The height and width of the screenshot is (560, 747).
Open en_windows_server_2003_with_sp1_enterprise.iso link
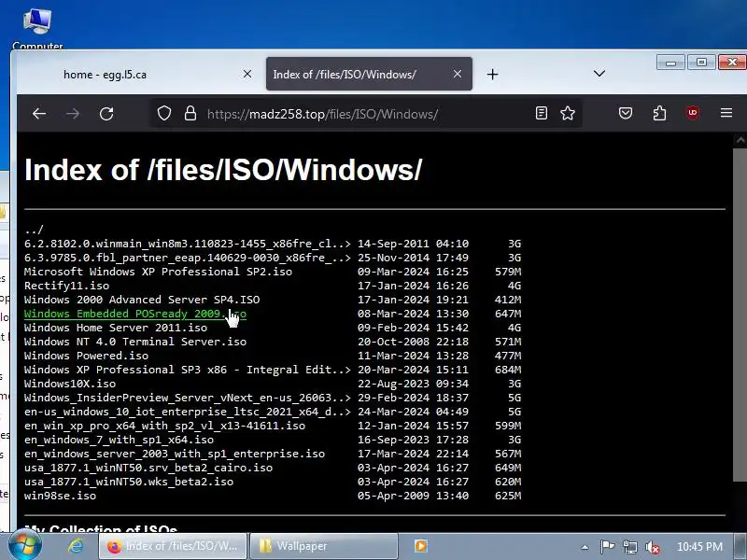pos(175,454)
